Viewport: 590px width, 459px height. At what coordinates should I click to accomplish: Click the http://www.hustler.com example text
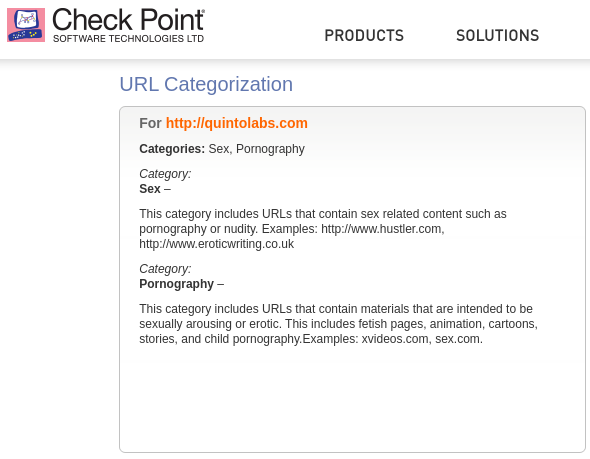382,229
